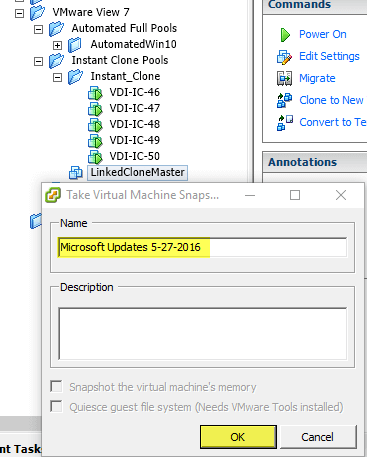The height and width of the screenshot is (457, 367).
Task: Click the AutomatedWin10 folder icon
Action: click(75, 45)
